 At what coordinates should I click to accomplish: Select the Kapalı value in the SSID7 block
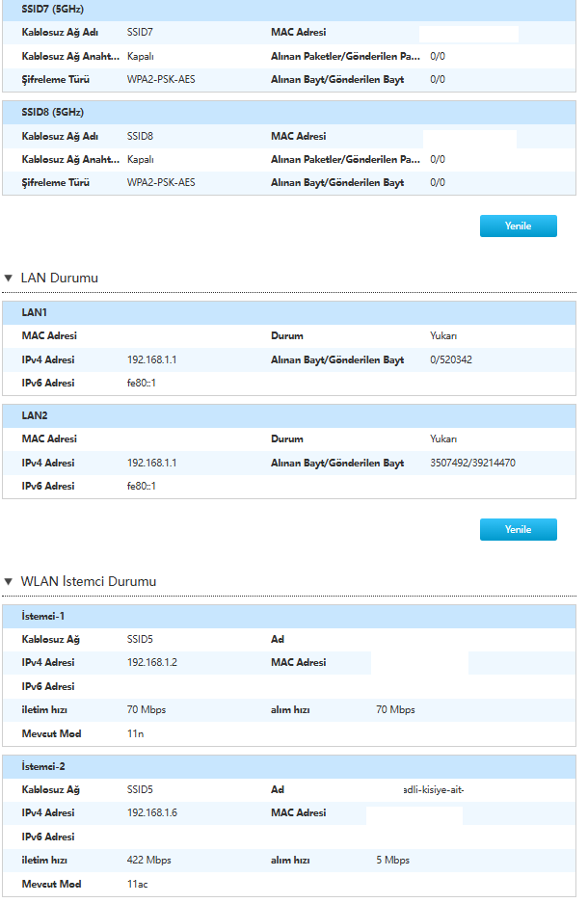(141, 57)
